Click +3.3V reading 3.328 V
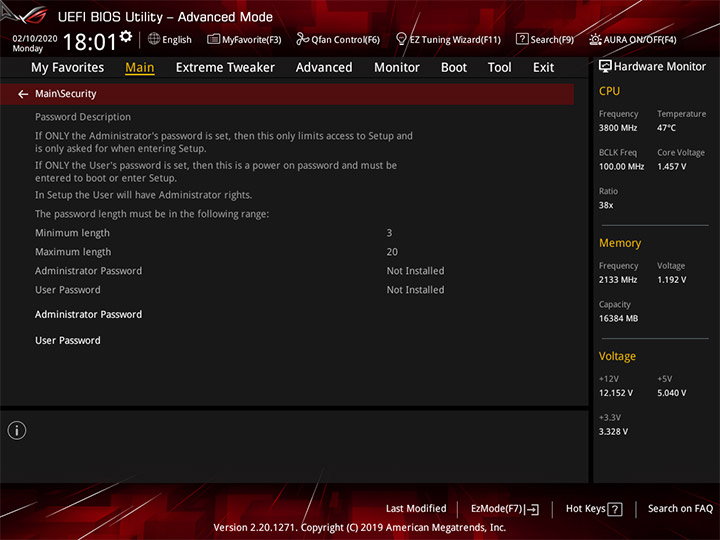Screen dimensions: 720x540 pyautogui.click(x=613, y=432)
